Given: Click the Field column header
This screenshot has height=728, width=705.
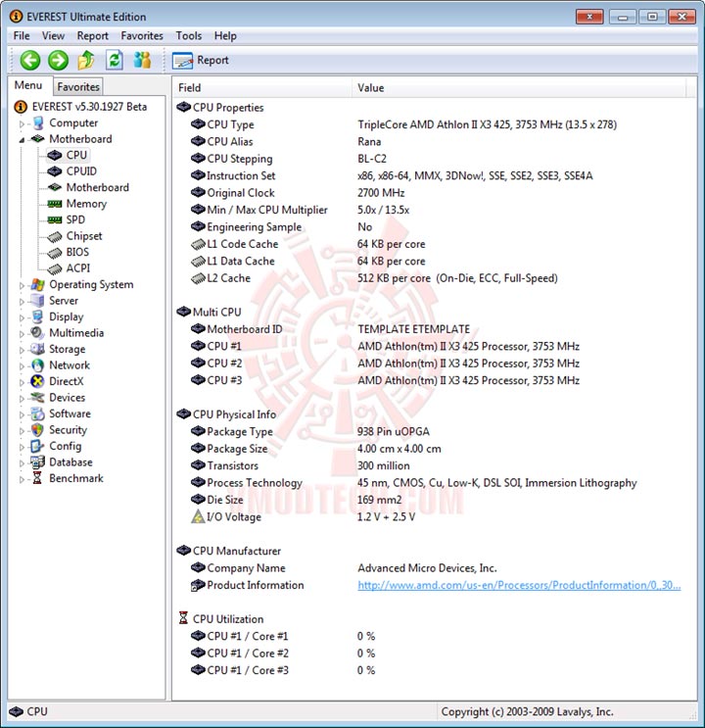Looking at the screenshot, I should coord(262,88).
